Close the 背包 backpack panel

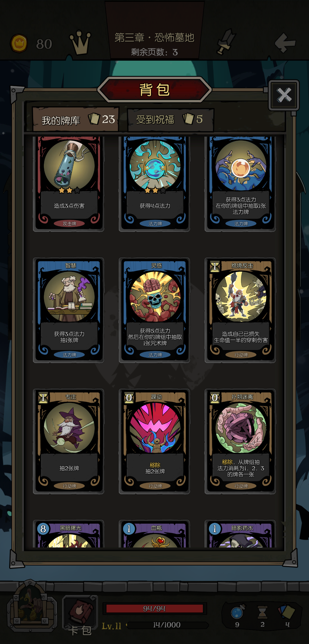pos(284,95)
